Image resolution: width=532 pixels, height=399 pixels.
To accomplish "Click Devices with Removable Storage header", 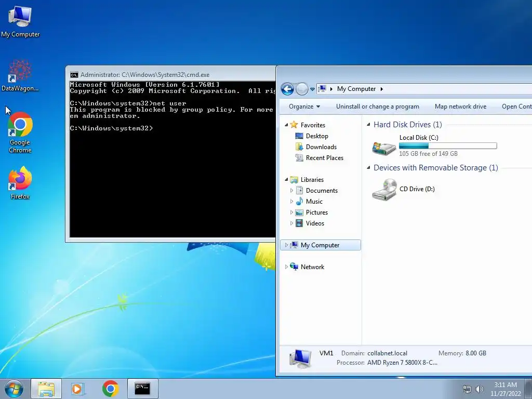I will point(436,168).
